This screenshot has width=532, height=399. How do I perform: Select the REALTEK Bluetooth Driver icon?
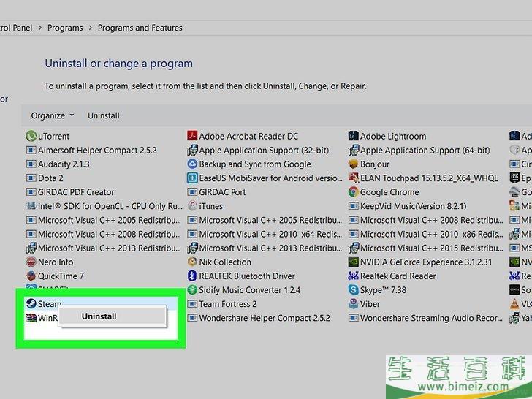tap(193, 276)
